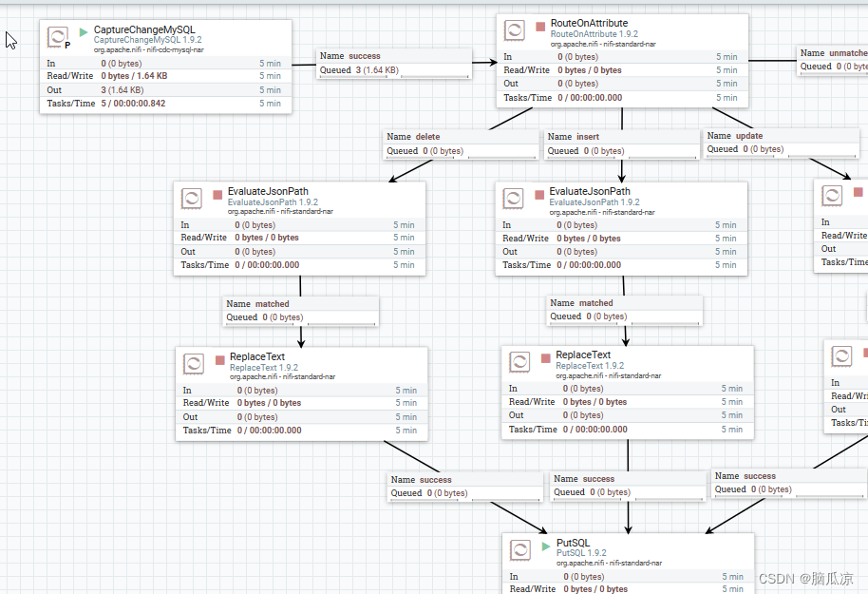868x594 pixels.
Task: Click the RouteOnAttribute title text
Action: 589,23
